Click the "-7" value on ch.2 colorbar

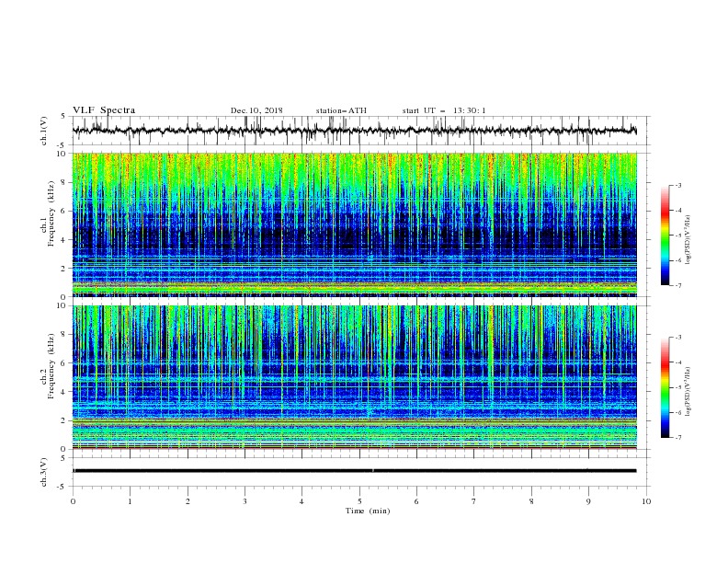pyautogui.click(x=677, y=438)
